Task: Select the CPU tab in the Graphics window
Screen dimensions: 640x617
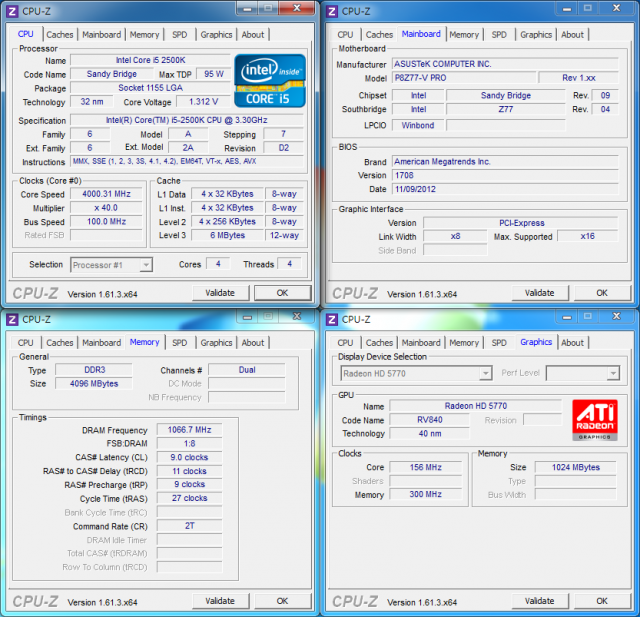Action: coord(345,343)
